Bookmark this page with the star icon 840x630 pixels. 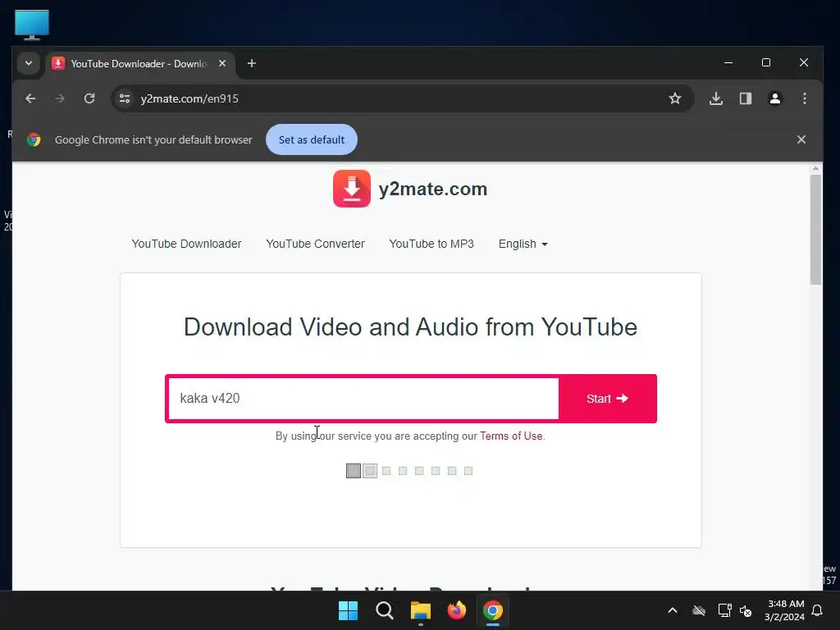675,98
